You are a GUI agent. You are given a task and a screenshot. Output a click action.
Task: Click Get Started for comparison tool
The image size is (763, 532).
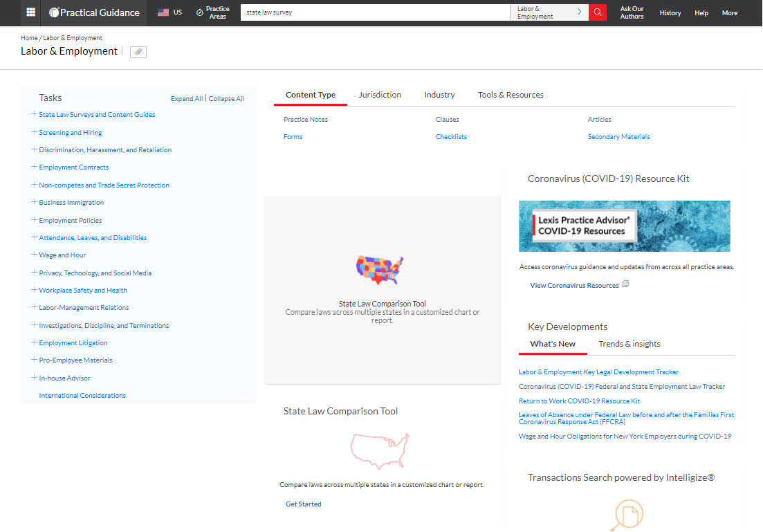[x=303, y=504]
